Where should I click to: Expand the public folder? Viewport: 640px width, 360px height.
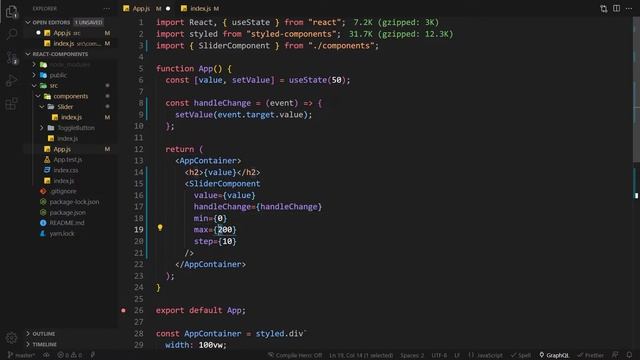[x=34, y=75]
